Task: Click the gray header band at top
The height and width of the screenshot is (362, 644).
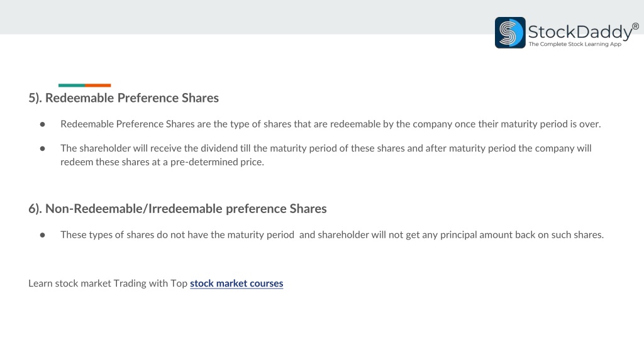Action: point(247,17)
